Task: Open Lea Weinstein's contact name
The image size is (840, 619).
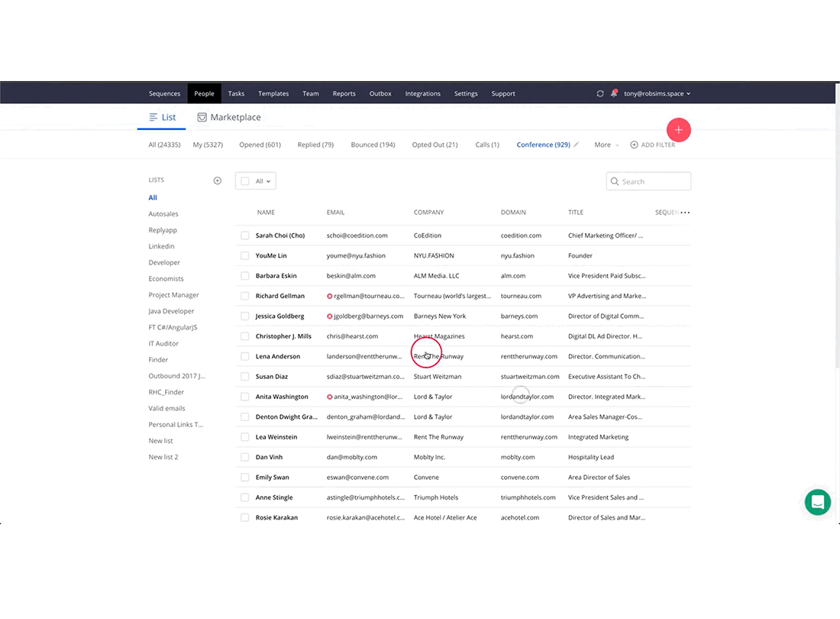Action: click(x=276, y=437)
